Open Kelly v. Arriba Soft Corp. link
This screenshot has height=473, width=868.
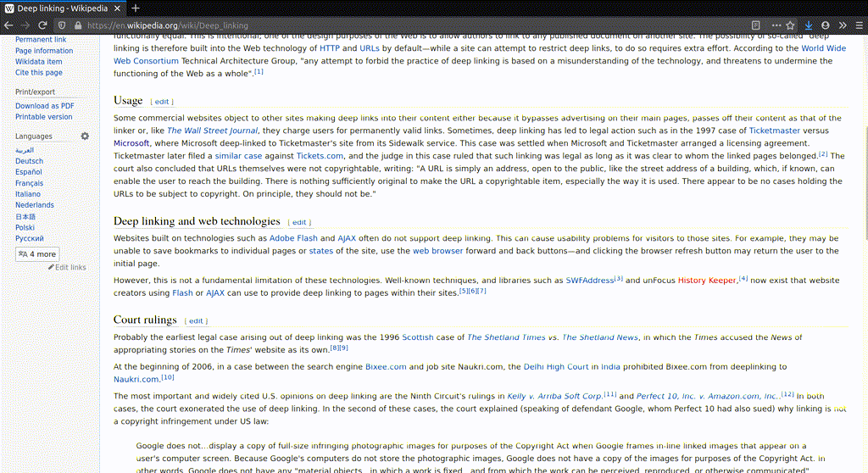(554, 396)
